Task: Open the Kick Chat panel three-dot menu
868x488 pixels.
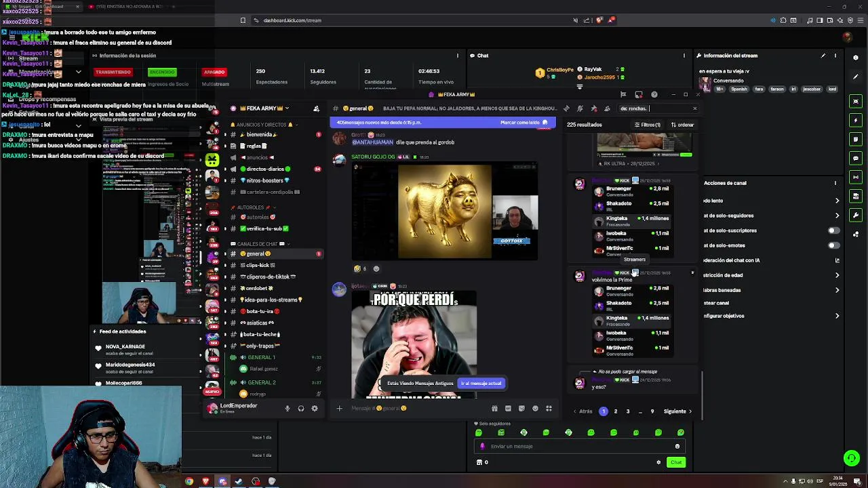Action: pos(684,56)
